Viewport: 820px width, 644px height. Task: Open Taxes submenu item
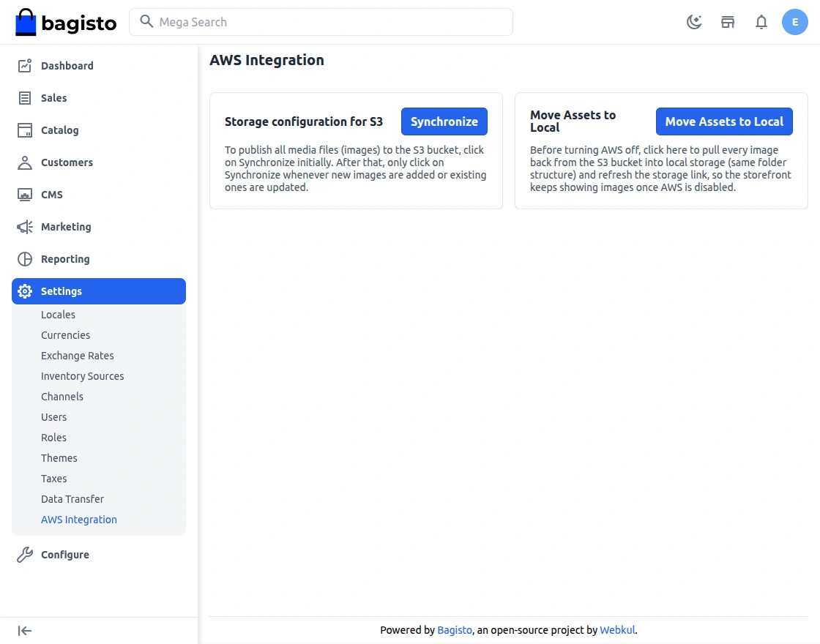click(54, 479)
